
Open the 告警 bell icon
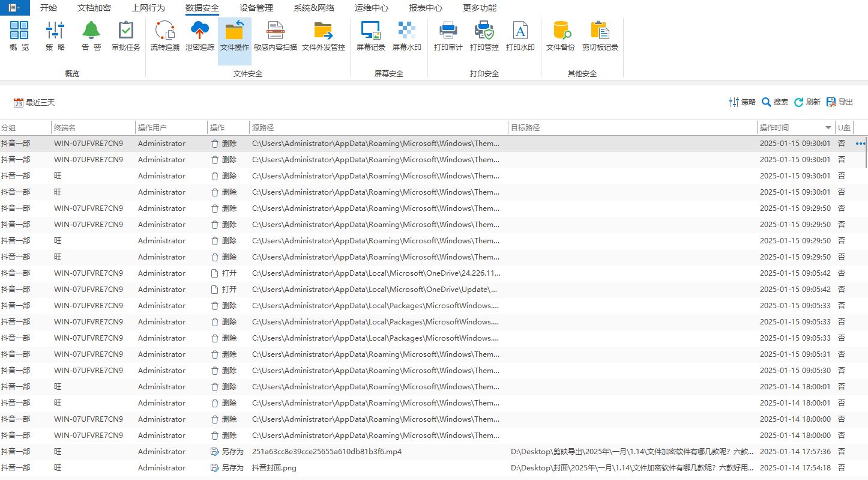91,35
